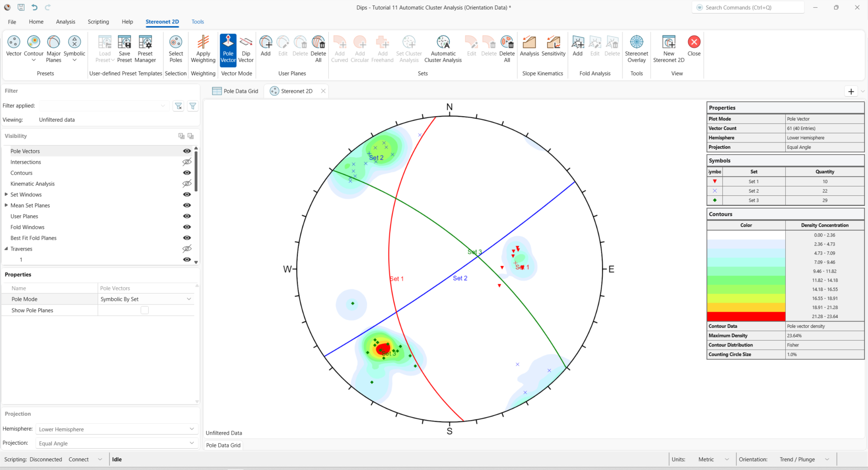
Task: Switch to the Pole Data Grid tab
Action: click(x=236, y=91)
